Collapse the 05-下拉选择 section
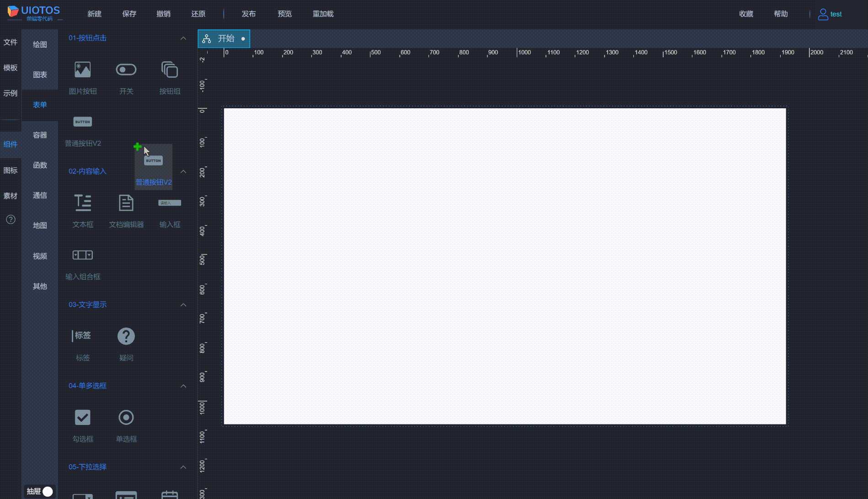This screenshot has height=499, width=868. 183,467
